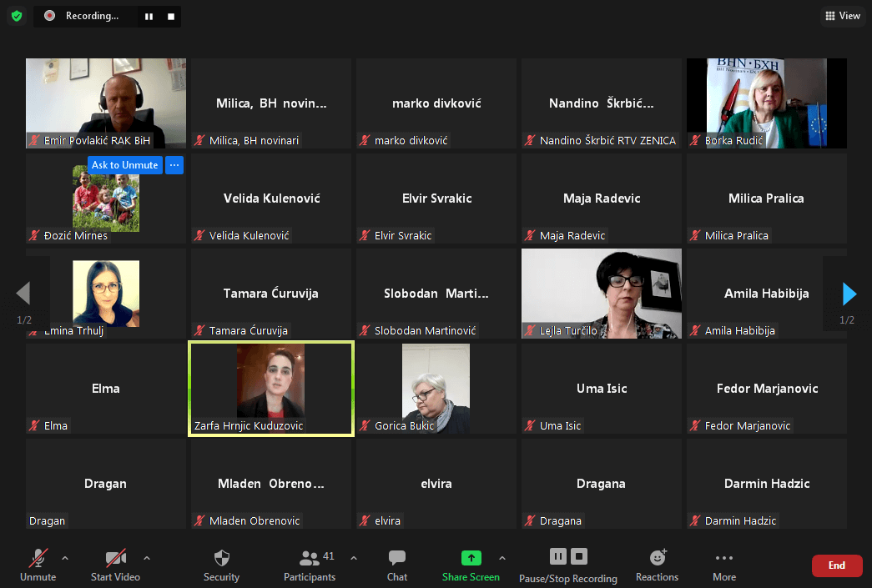Viewport: 872px width, 588px height.
Task: Expand video options arrow beside Start Video
Action: tap(147, 558)
